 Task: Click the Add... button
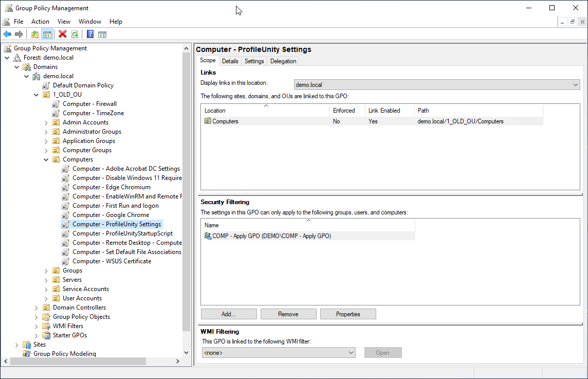(229, 314)
